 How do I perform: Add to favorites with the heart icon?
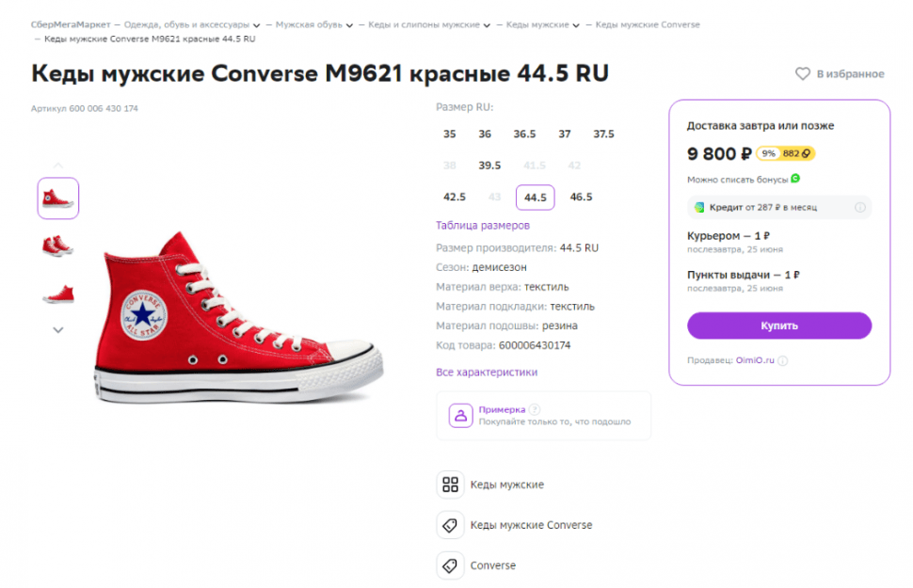[802, 74]
